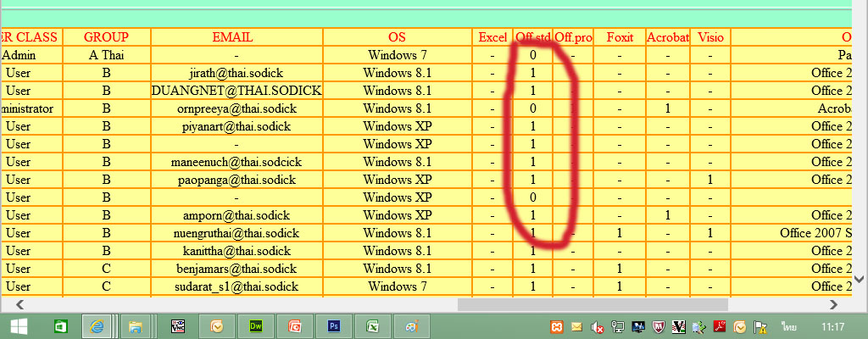Launch the Windows Store from the taskbar
The width and height of the screenshot is (868, 339).
coord(60,326)
